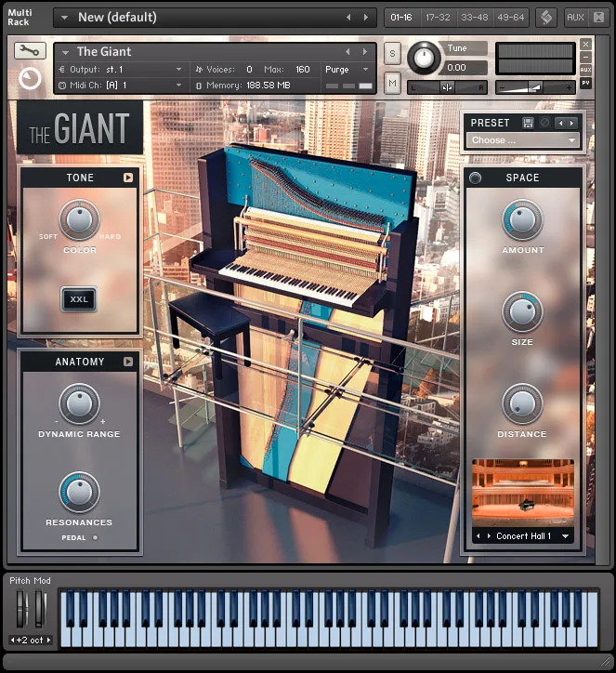Click the instrument snapshot clock icon
This screenshot has width=616, height=673.
[x=30, y=78]
